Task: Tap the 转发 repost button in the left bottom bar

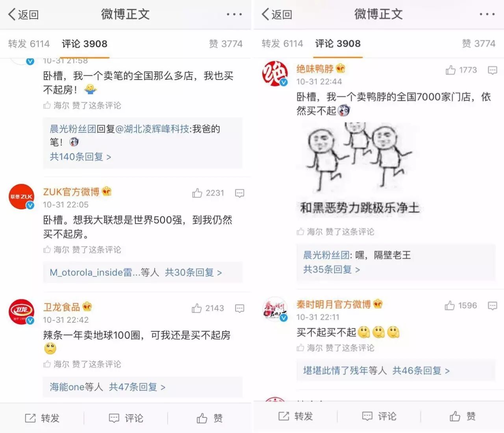Action: 42,418
